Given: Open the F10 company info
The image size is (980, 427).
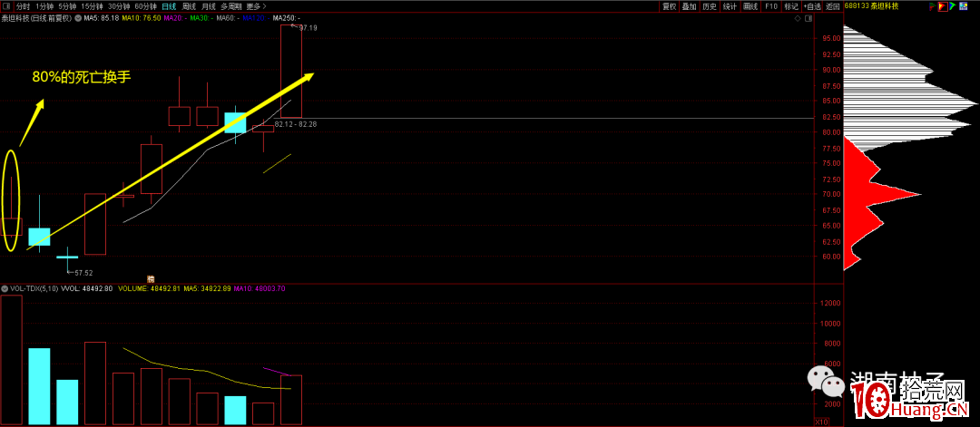Looking at the screenshot, I should (771, 6).
